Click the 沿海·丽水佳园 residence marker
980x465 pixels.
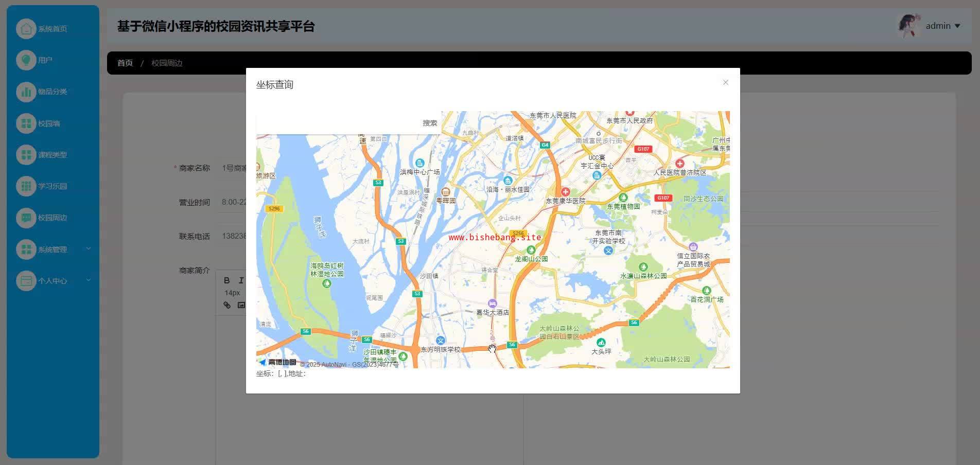[508, 181]
